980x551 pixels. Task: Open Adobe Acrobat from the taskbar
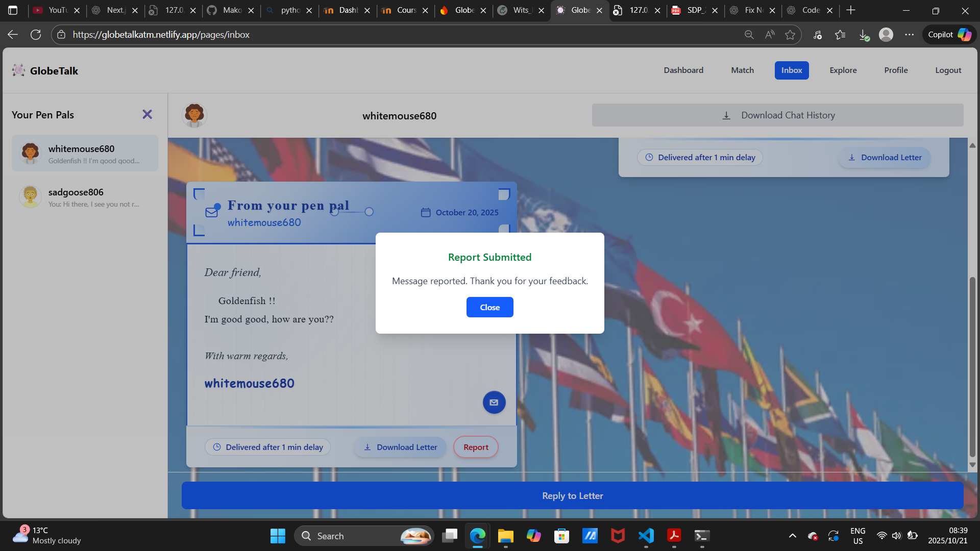tap(674, 536)
